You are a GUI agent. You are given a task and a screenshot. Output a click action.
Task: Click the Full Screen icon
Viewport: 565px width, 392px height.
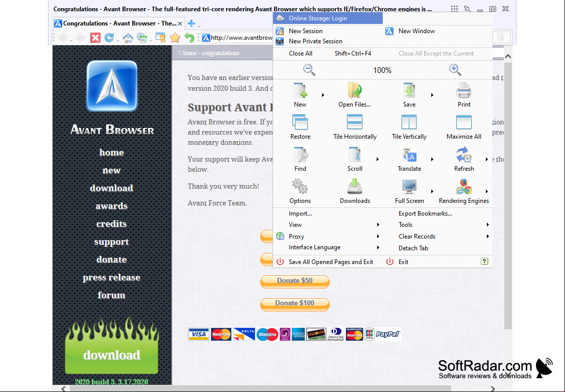click(409, 187)
